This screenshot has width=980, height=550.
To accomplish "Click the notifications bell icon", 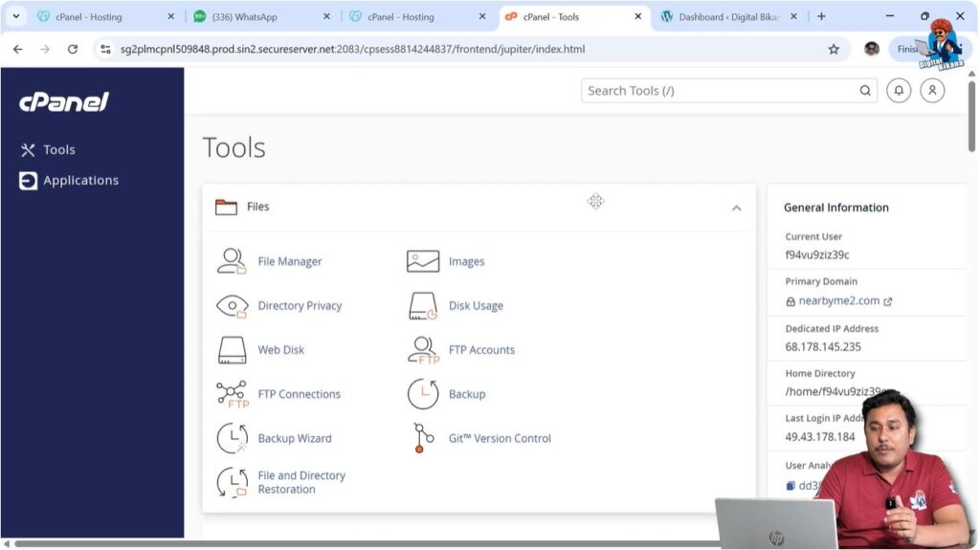I will 899,91.
